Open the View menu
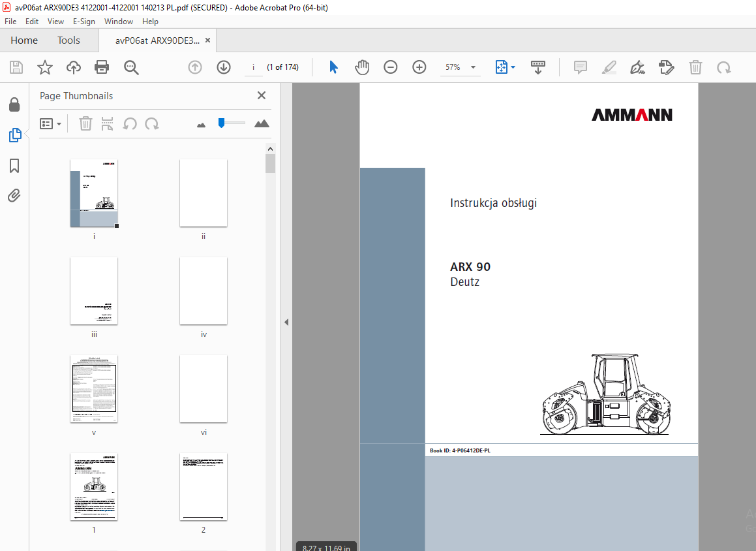Viewport: 756px width, 551px height. click(55, 22)
